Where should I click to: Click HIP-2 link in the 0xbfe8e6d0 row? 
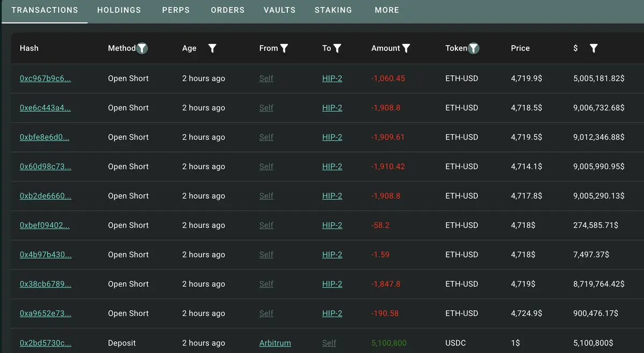pos(332,137)
